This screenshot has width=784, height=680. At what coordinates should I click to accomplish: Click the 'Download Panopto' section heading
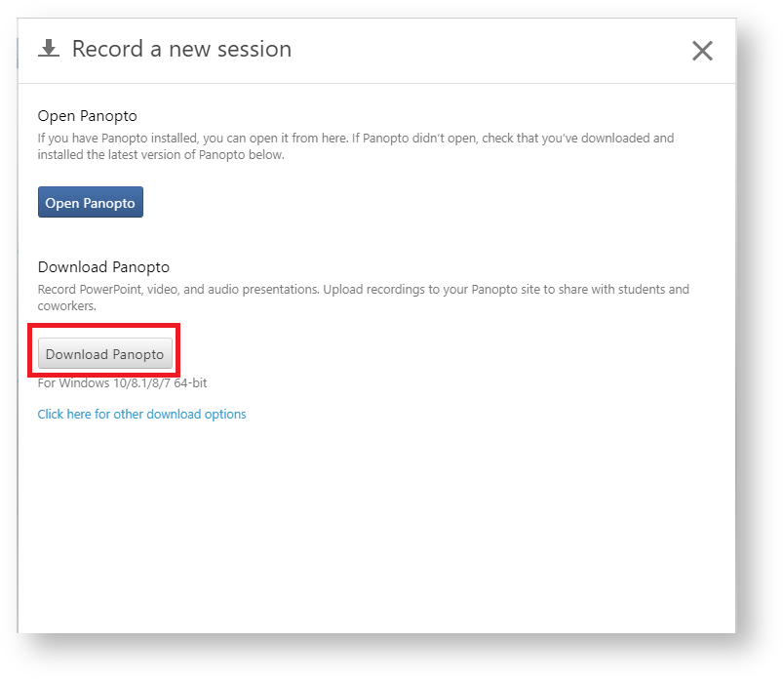(103, 267)
